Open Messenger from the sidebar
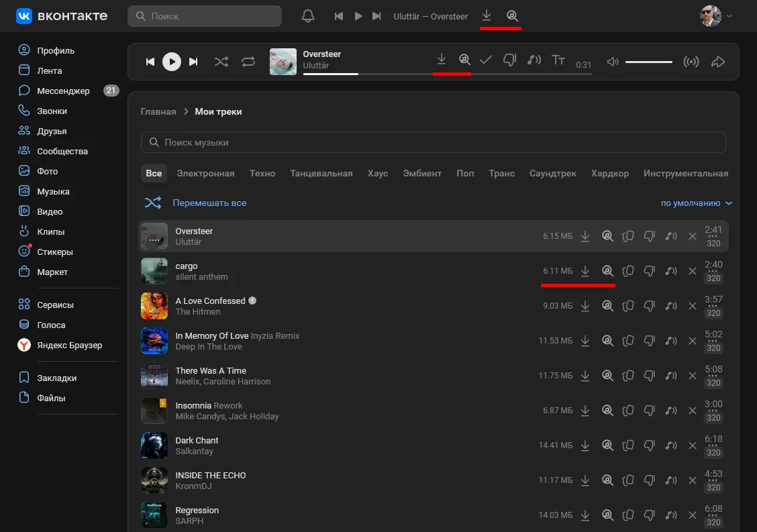 pyautogui.click(x=63, y=91)
